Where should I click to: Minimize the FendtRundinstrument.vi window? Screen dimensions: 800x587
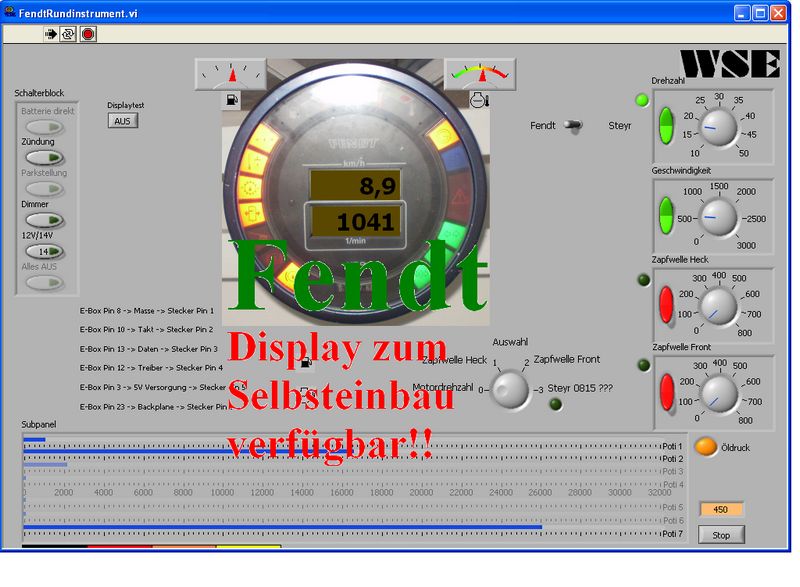pyautogui.click(x=742, y=13)
